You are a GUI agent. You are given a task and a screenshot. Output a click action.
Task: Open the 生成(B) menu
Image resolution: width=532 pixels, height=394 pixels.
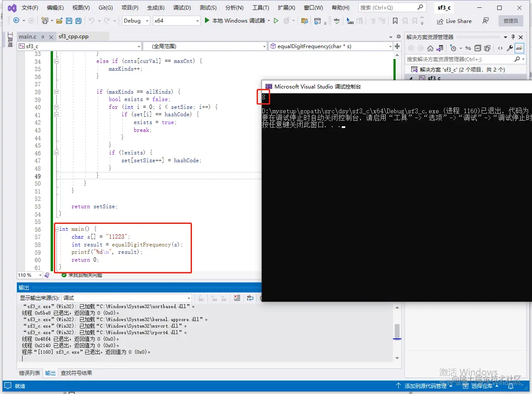pos(156,8)
